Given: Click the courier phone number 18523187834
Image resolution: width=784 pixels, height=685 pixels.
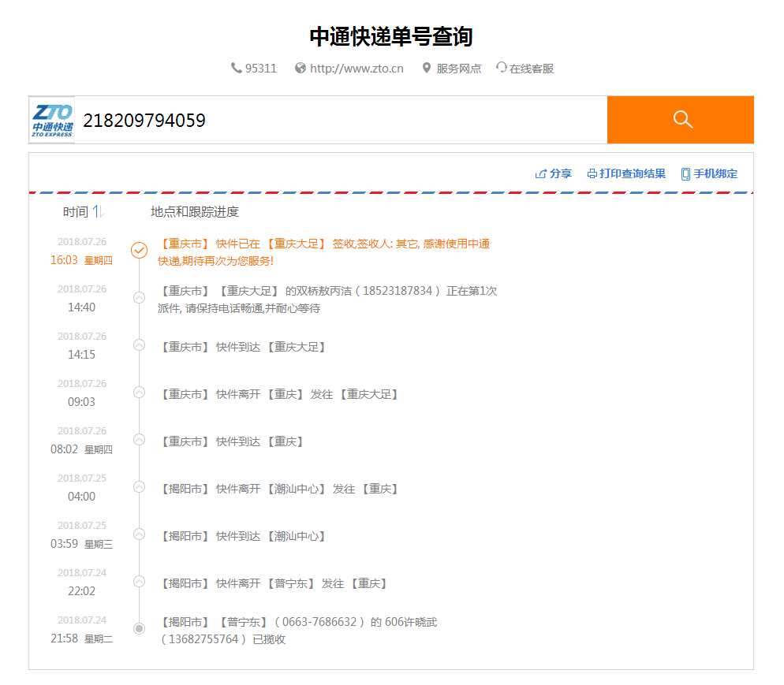Looking at the screenshot, I should pos(397,291).
